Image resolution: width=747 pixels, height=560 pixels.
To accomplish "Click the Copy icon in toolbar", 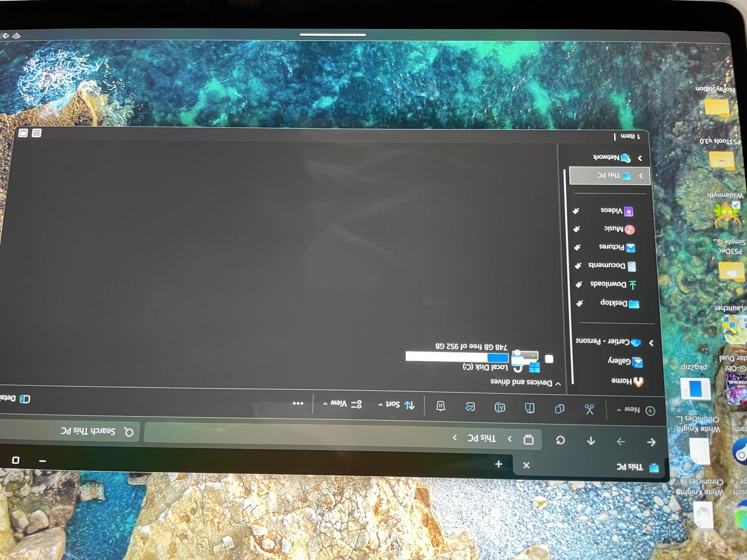I will pyautogui.click(x=559, y=409).
